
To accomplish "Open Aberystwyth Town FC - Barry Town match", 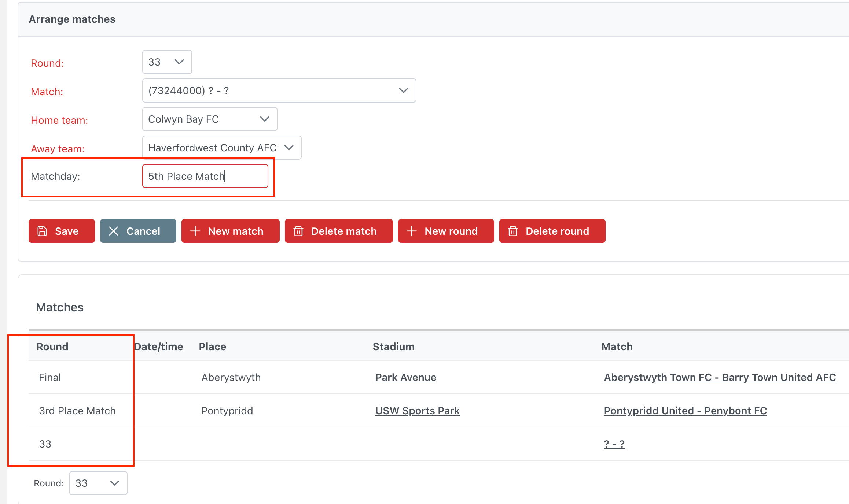I will (x=720, y=377).
